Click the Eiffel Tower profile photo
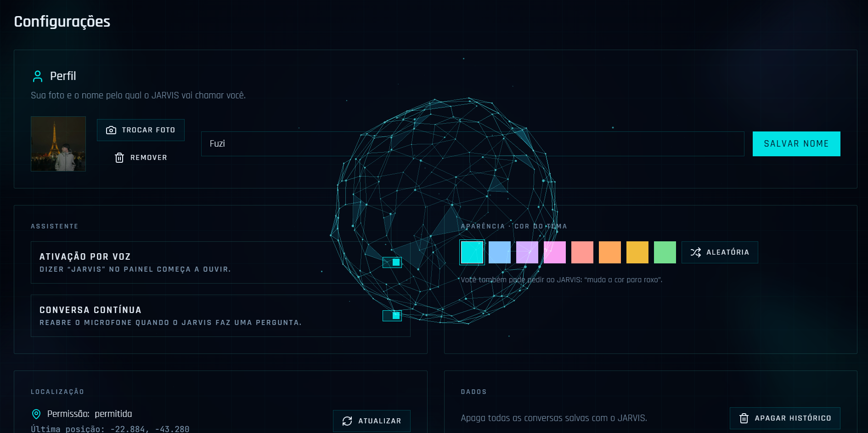The height and width of the screenshot is (433, 868). pyautogui.click(x=58, y=144)
